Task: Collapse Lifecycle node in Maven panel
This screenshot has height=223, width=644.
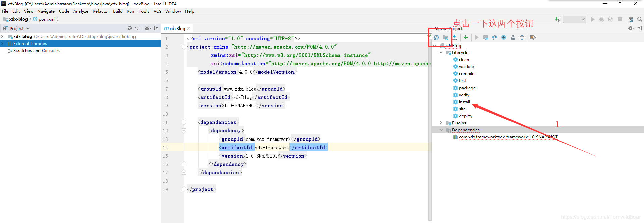Action: coord(441,52)
